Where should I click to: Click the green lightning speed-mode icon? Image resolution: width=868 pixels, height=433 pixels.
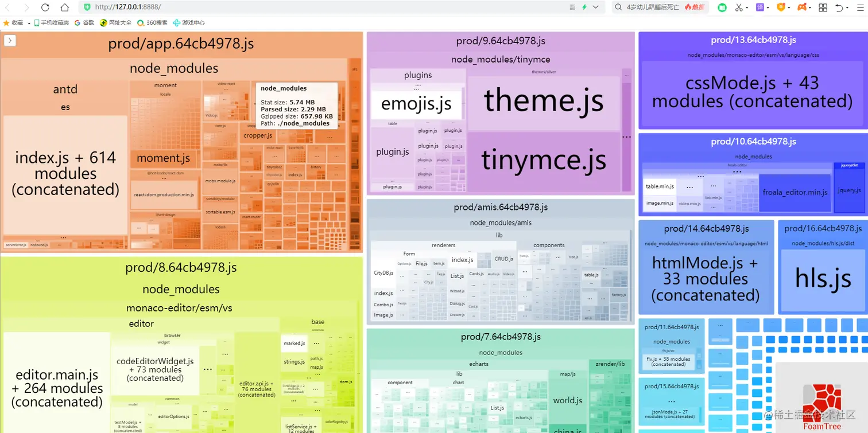(x=584, y=7)
